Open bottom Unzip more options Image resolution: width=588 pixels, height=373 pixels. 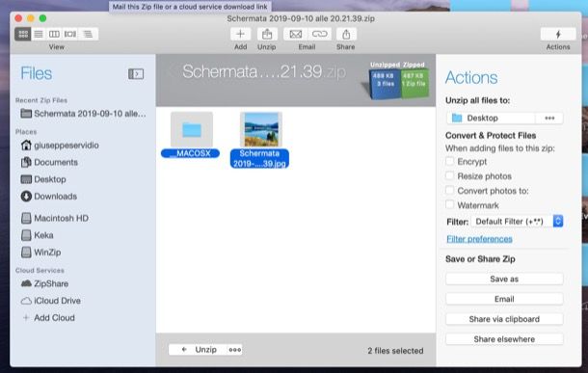click(235, 350)
